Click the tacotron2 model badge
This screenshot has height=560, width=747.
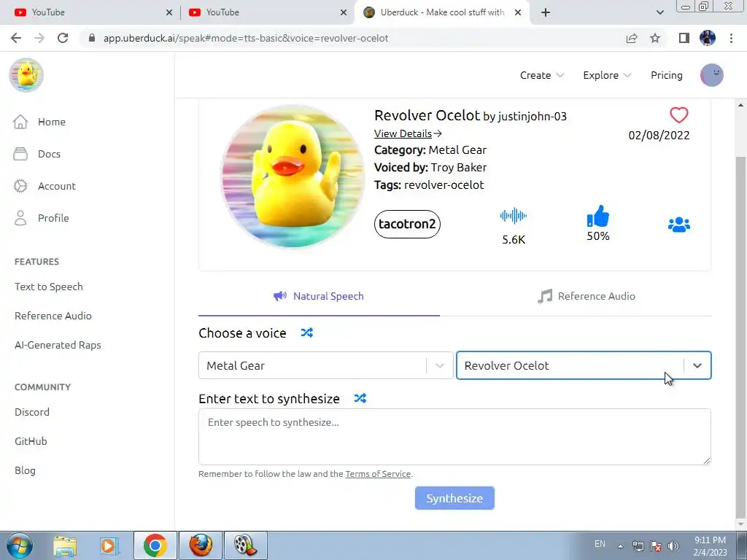pyautogui.click(x=407, y=224)
